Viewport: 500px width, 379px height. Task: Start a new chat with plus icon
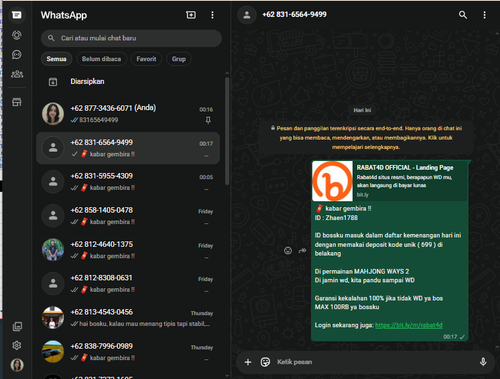point(191,15)
